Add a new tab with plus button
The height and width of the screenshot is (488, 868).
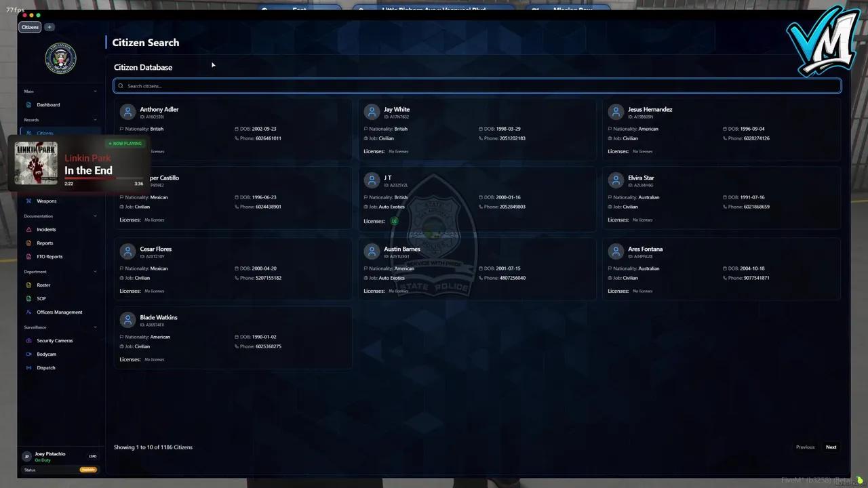click(x=50, y=27)
